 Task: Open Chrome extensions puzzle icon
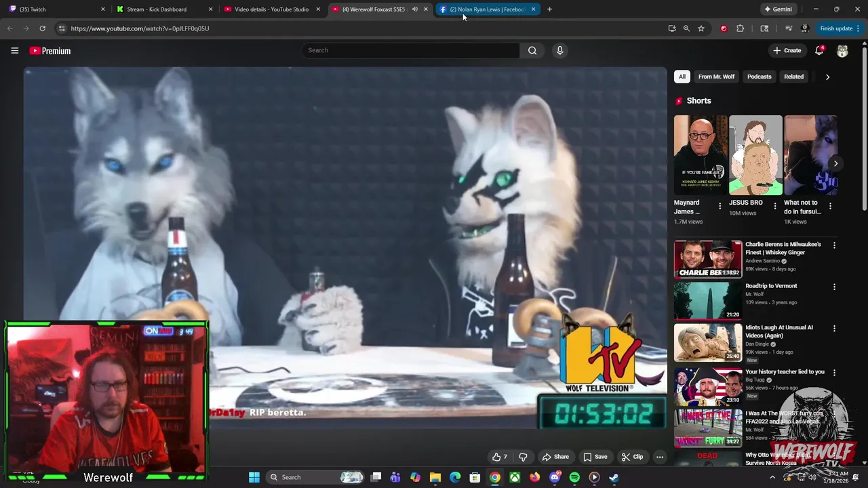(x=740, y=28)
